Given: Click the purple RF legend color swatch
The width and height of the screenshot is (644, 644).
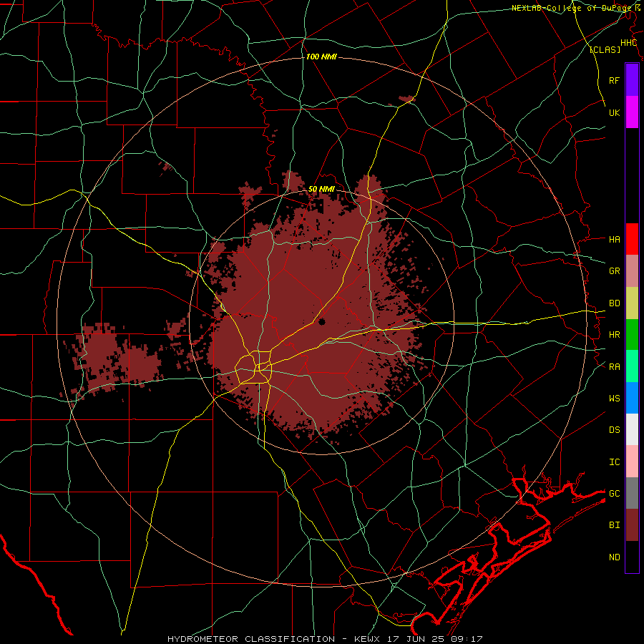Looking at the screenshot, I should (x=632, y=80).
